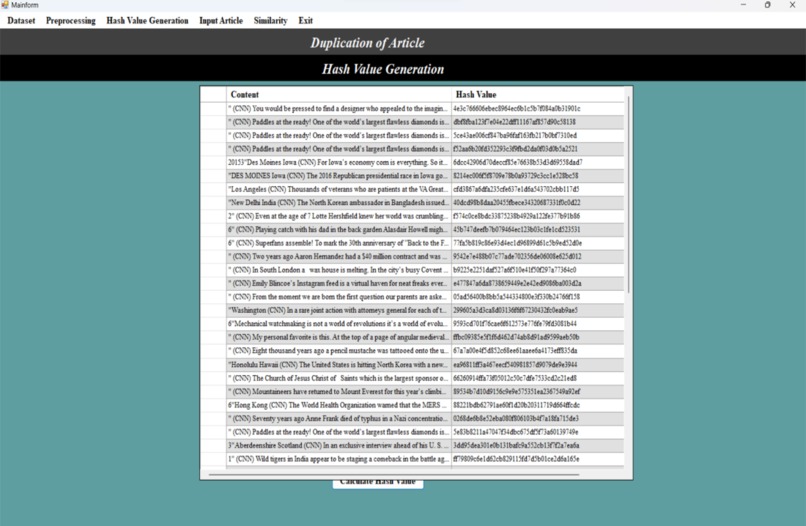Viewport: 806px width, 526px height.
Task: Open the Dataset menu
Action: pyautogui.click(x=21, y=21)
